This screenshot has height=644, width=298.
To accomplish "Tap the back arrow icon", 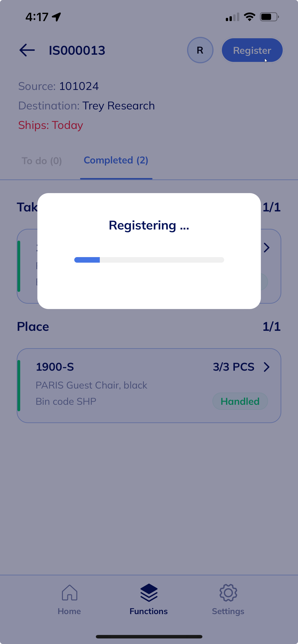I will point(27,50).
